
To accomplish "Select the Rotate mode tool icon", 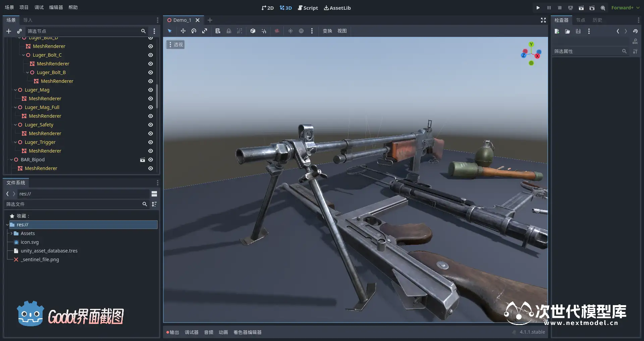I will [194, 31].
